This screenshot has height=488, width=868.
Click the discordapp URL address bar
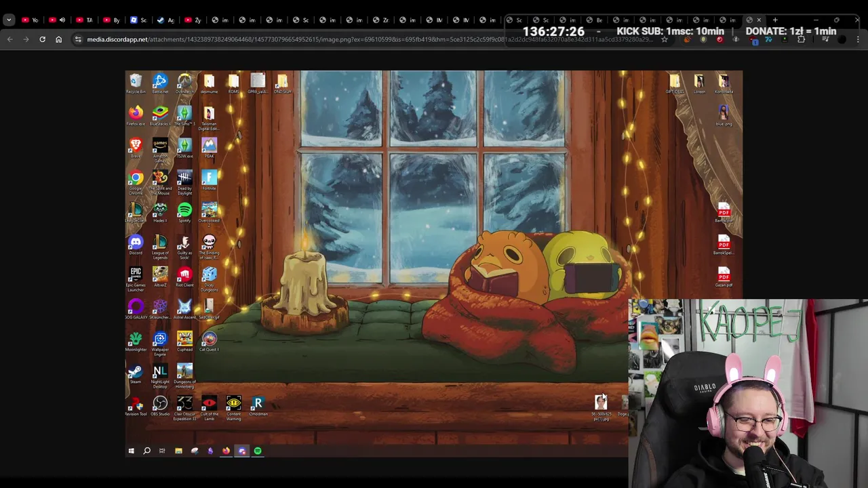(370, 39)
